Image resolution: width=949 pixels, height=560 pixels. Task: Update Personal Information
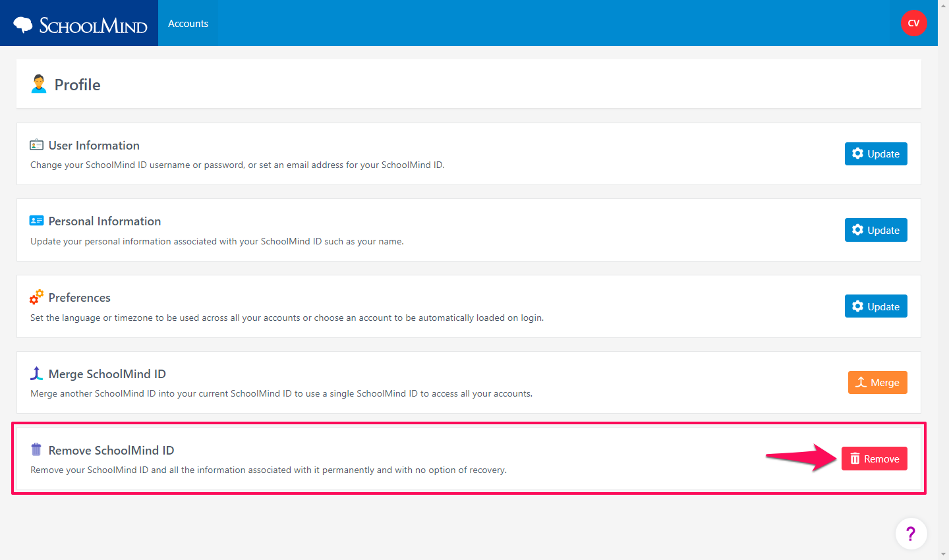pyautogui.click(x=876, y=230)
